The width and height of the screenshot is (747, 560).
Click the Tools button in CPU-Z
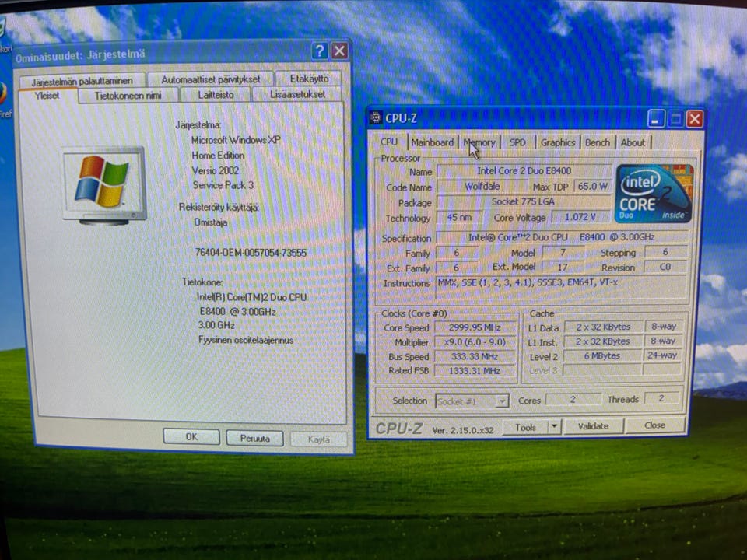(x=525, y=427)
